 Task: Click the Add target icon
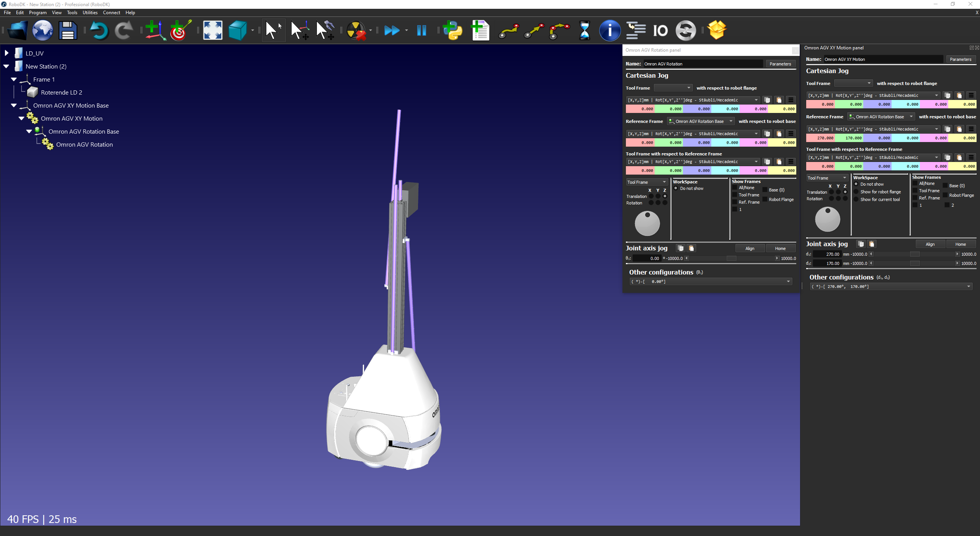tap(180, 31)
